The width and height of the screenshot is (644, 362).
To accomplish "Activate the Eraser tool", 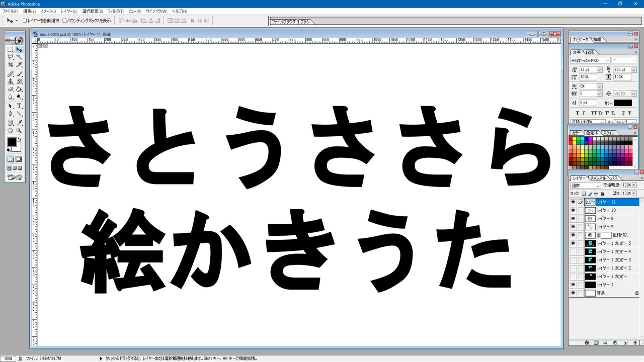I will click(11, 89).
